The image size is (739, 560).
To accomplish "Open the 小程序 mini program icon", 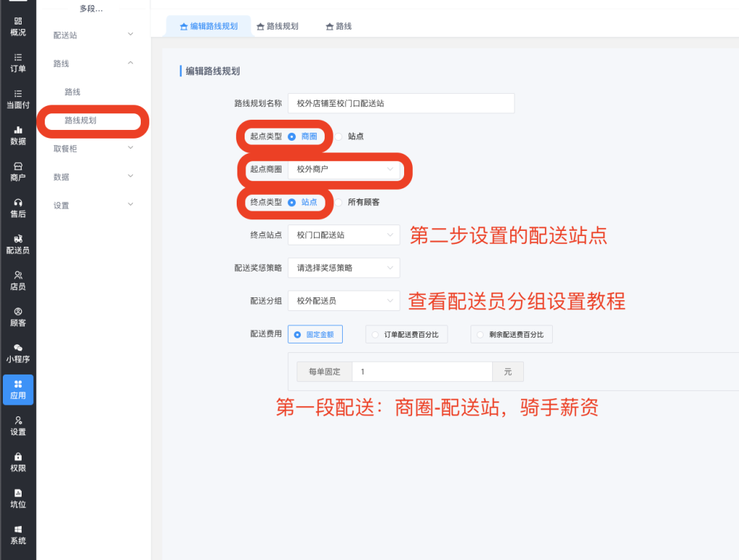I will [x=18, y=353].
